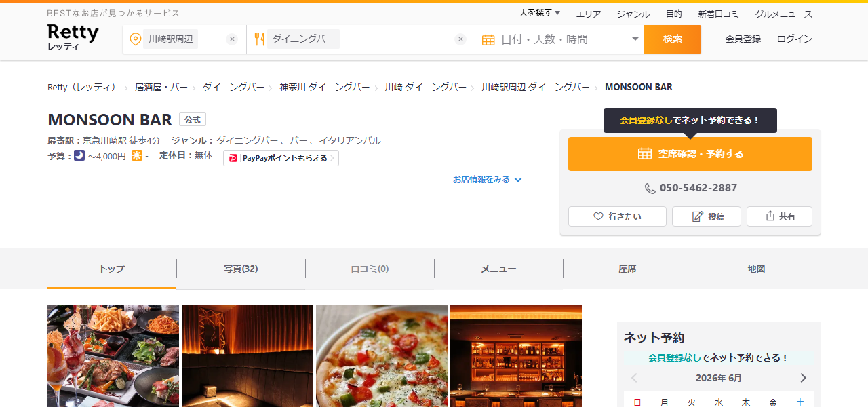Open the ジャンル menu item
This screenshot has width=868, height=407.
point(633,14)
